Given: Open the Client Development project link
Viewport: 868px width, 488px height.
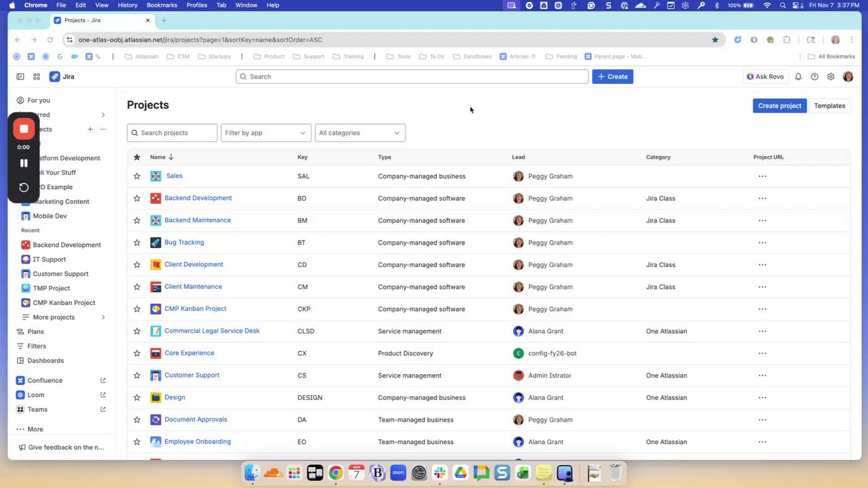Looking at the screenshot, I should (x=193, y=264).
